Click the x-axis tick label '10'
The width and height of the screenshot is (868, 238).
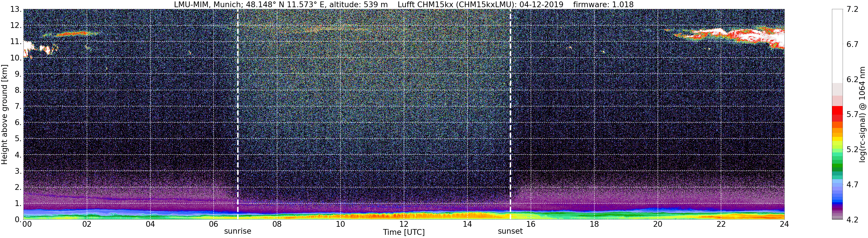pos(340,224)
